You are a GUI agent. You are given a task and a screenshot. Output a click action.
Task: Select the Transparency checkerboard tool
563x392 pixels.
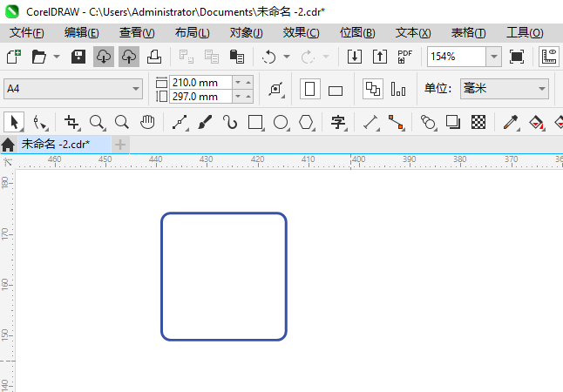[x=478, y=122]
